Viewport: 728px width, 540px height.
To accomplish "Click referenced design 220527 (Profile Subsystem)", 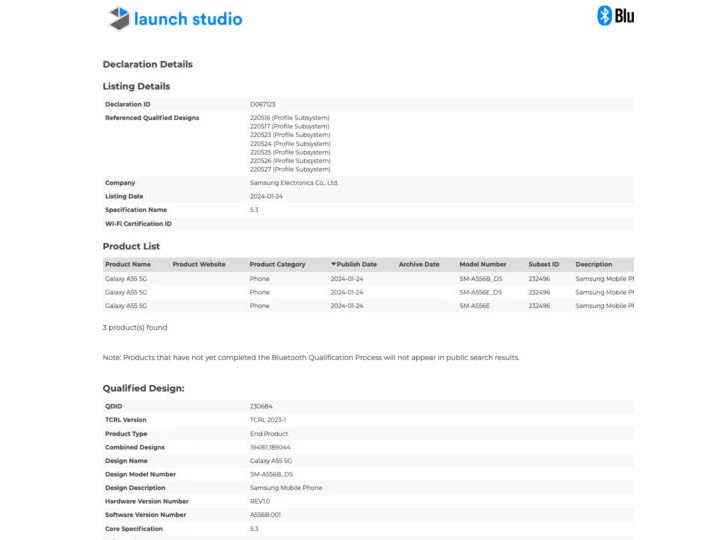I will (290, 169).
